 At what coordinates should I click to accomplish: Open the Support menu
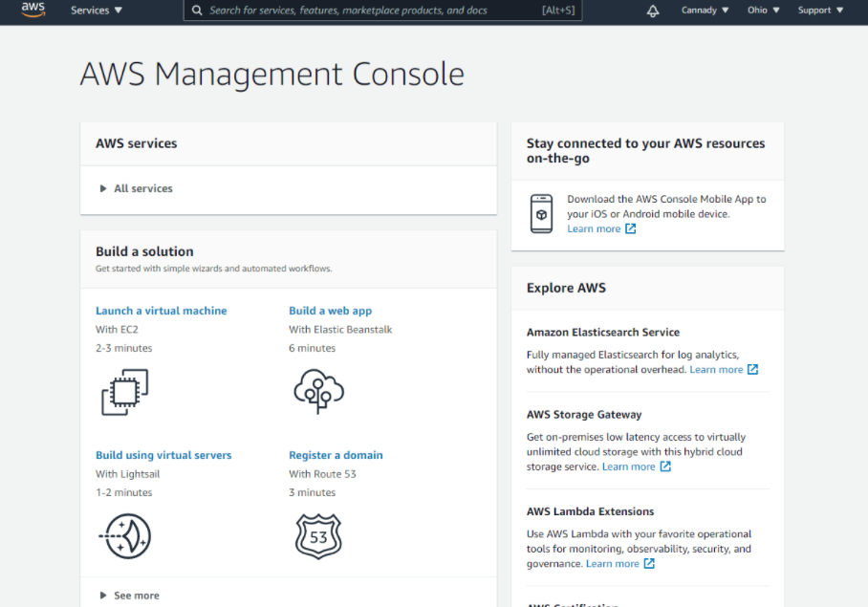click(x=820, y=11)
